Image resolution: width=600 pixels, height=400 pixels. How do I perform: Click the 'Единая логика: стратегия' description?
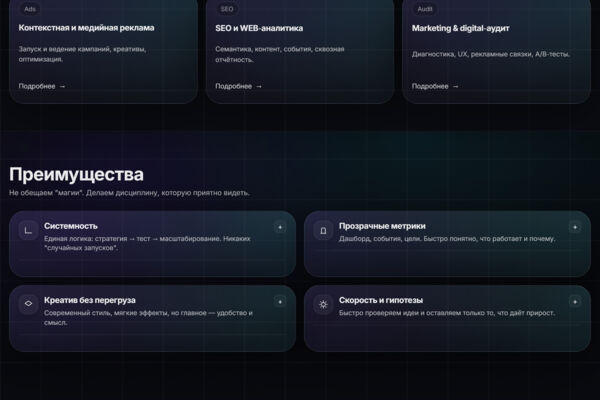pyautogui.click(x=147, y=243)
